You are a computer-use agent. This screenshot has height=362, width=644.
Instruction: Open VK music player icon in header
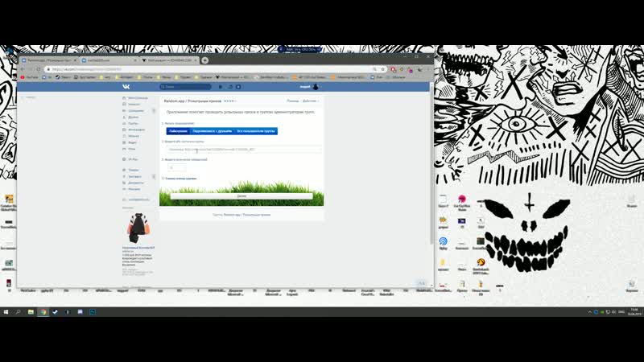(238, 87)
